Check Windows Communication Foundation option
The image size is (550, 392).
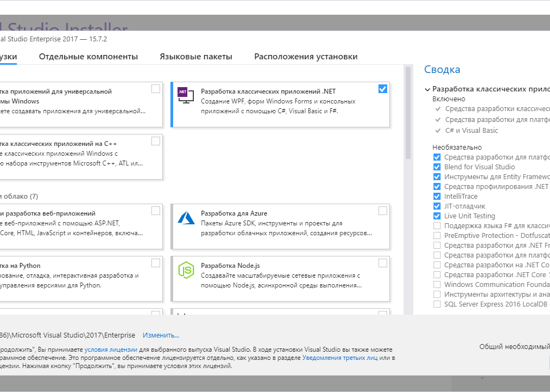[437, 284]
